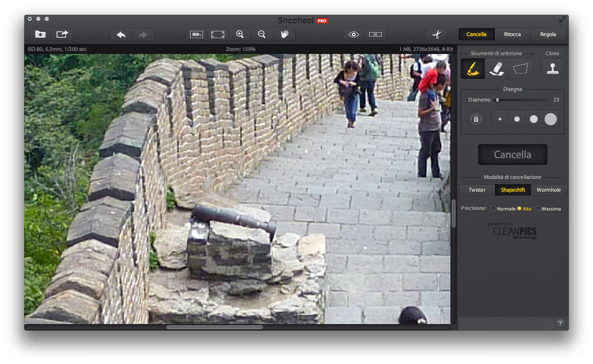This screenshot has width=593, height=364.
Task: Select the eraser selection tool
Action: point(497,68)
